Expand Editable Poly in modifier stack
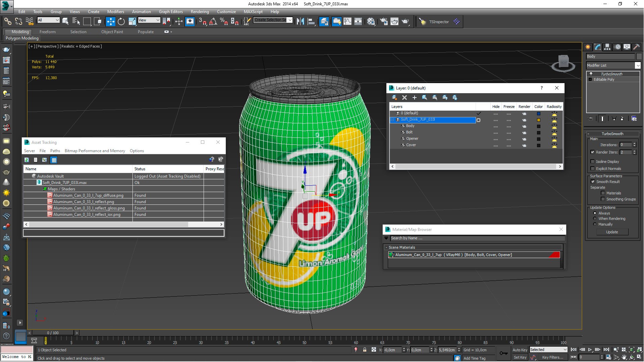 coord(590,79)
